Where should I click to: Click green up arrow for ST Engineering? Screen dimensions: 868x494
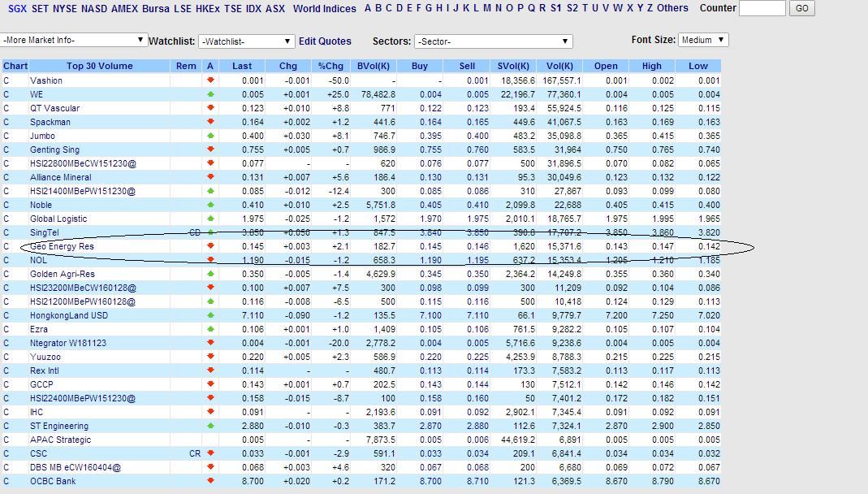[x=210, y=426]
